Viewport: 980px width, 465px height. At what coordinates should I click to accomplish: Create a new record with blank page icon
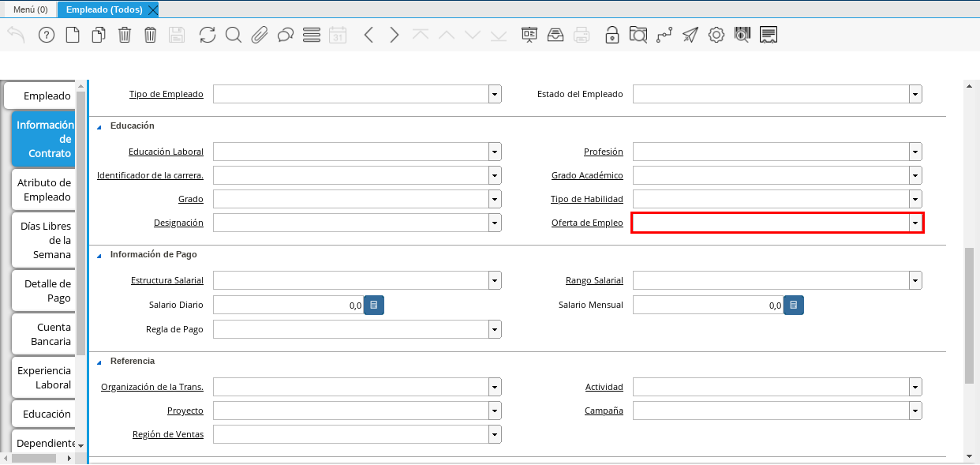pos(73,35)
